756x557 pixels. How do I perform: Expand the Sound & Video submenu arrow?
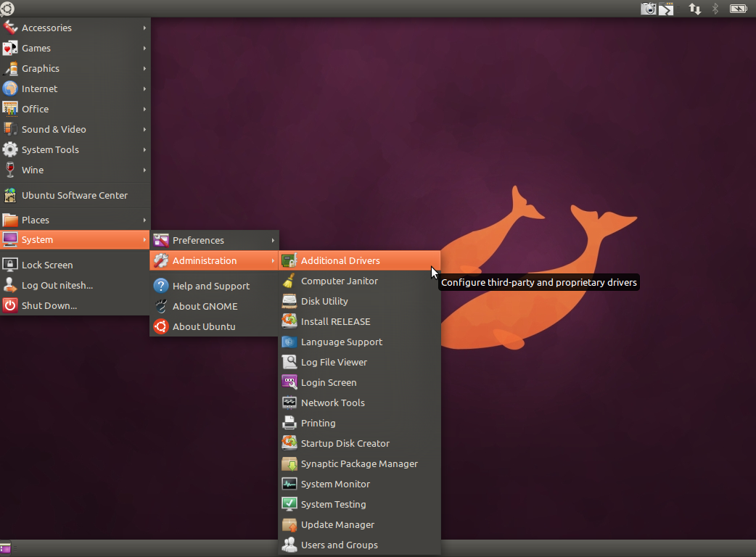[144, 129]
